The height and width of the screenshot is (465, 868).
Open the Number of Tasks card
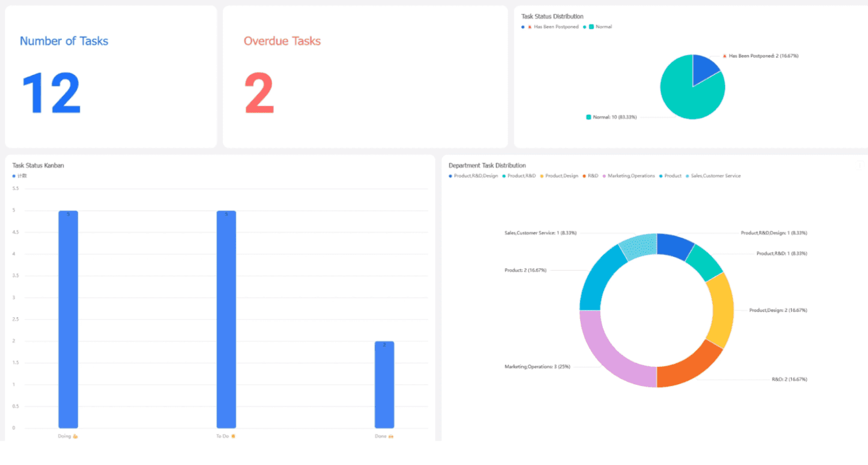pos(111,77)
